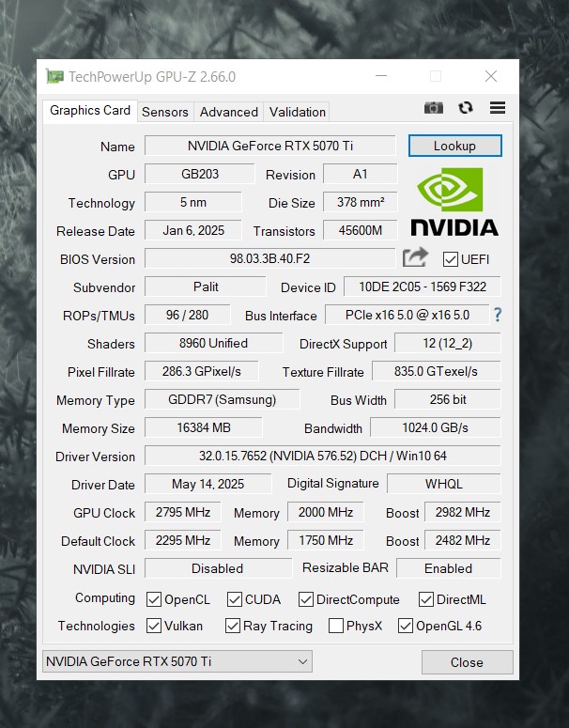Click the Close button
Screen dimensions: 569x728
[467, 662]
